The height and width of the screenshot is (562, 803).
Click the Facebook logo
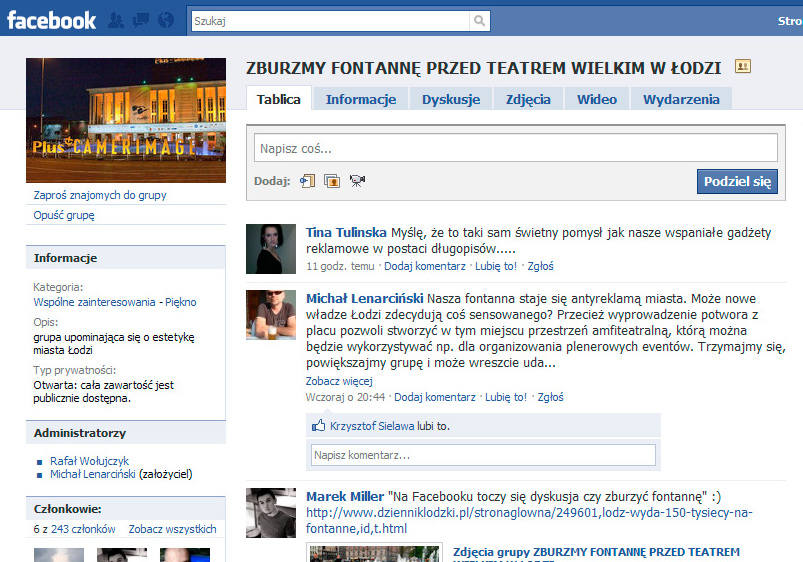(51, 20)
